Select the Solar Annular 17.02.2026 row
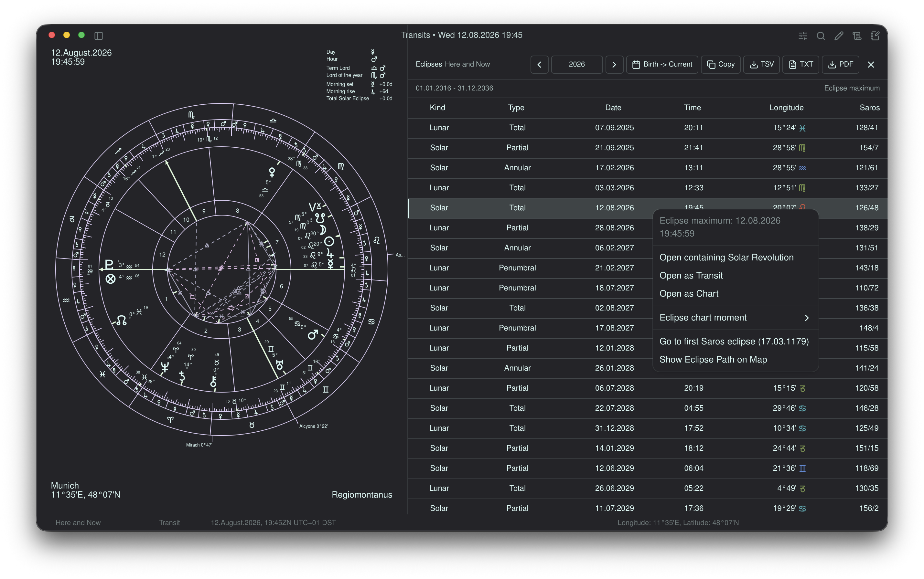Screen dimensions: 924x579 pyautogui.click(x=647, y=168)
